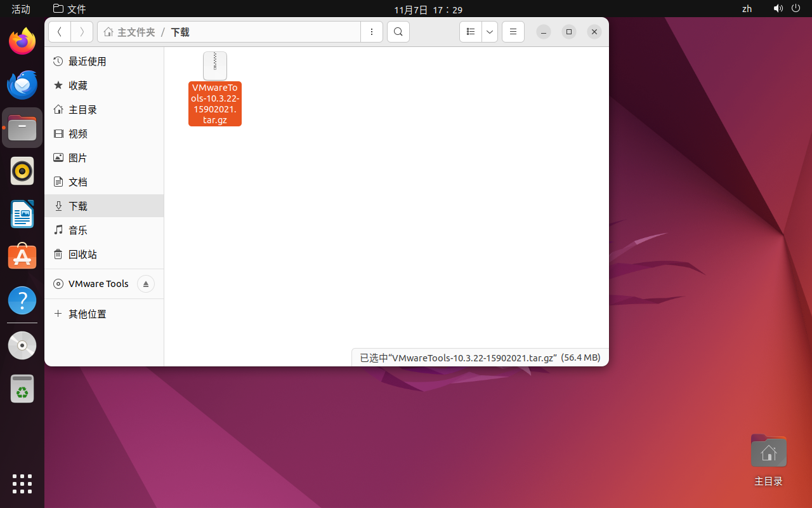Image resolution: width=812 pixels, height=508 pixels.
Task: Open the path bar's three-dot menu
Action: [x=372, y=32]
